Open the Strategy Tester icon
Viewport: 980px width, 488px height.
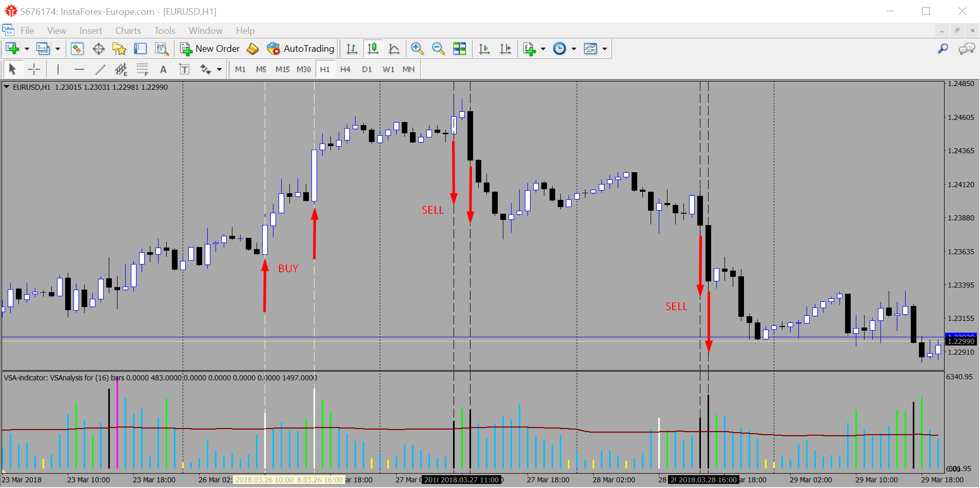[x=162, y=49]
